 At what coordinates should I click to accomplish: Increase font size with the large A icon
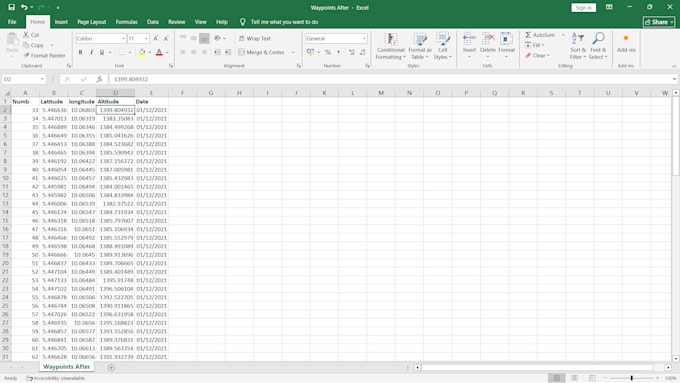pos(156,39)
